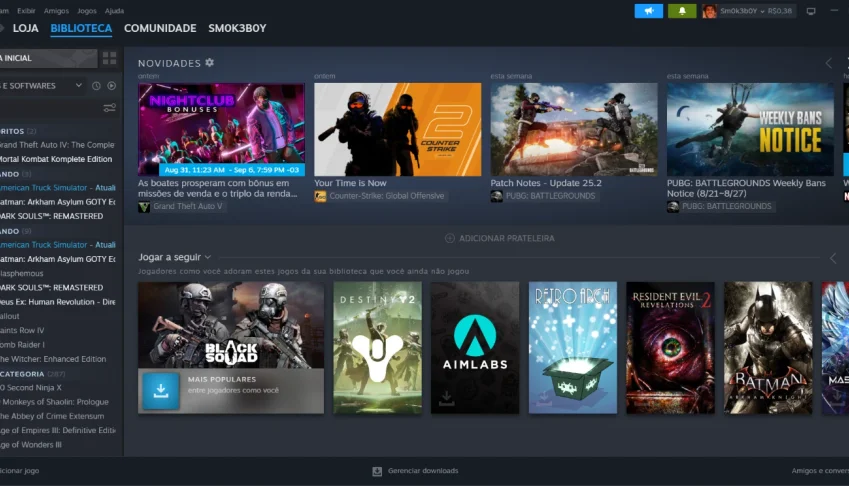The height and width of the screenshot is (486, 849).
Task: Select Grand Theft Auto IV in sidebar
Action: tap(57, 145)
